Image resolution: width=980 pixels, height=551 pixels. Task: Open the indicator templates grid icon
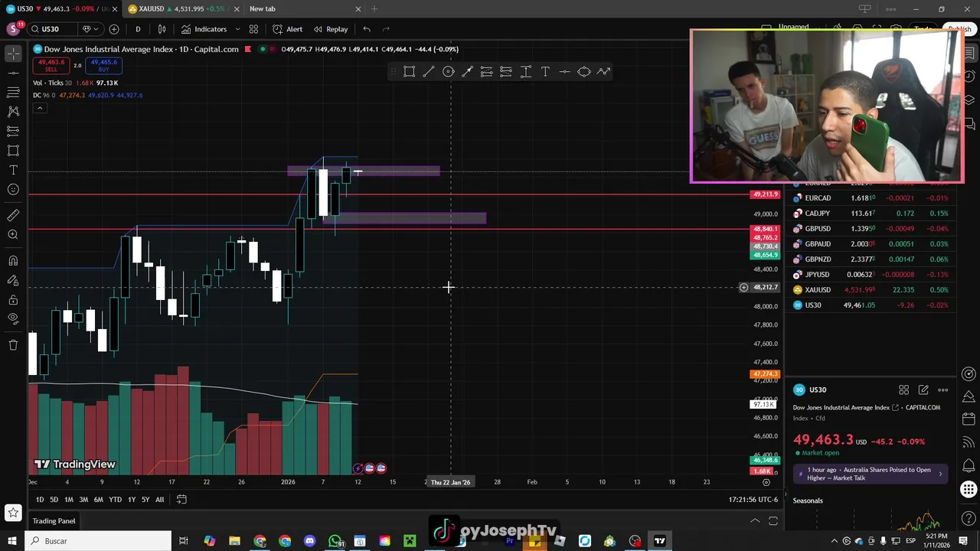click(253, 29)
